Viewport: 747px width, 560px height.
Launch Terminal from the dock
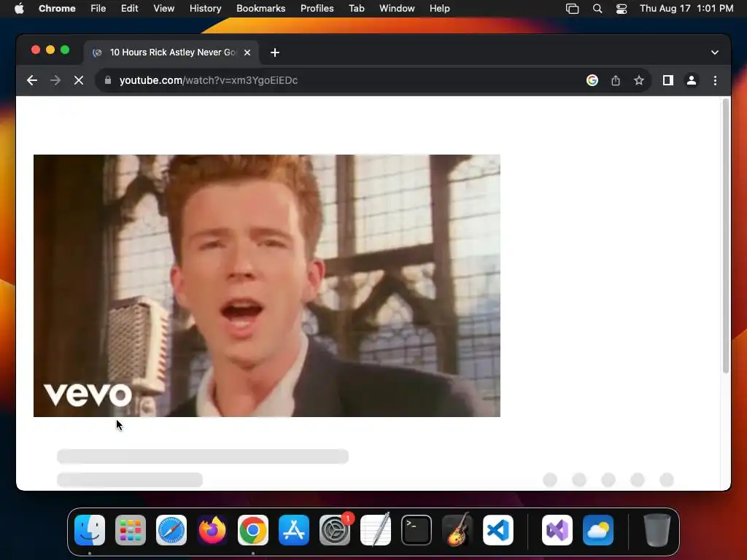[417, 530]
